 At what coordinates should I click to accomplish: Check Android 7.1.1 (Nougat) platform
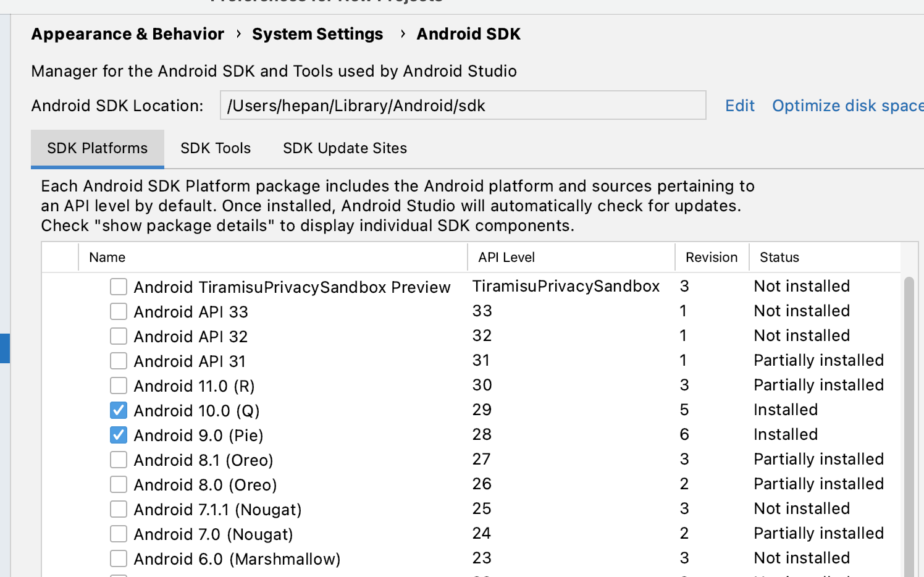119,509
